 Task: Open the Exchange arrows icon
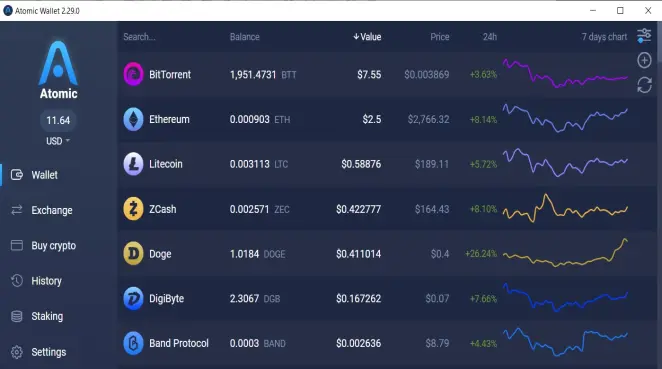17,210
